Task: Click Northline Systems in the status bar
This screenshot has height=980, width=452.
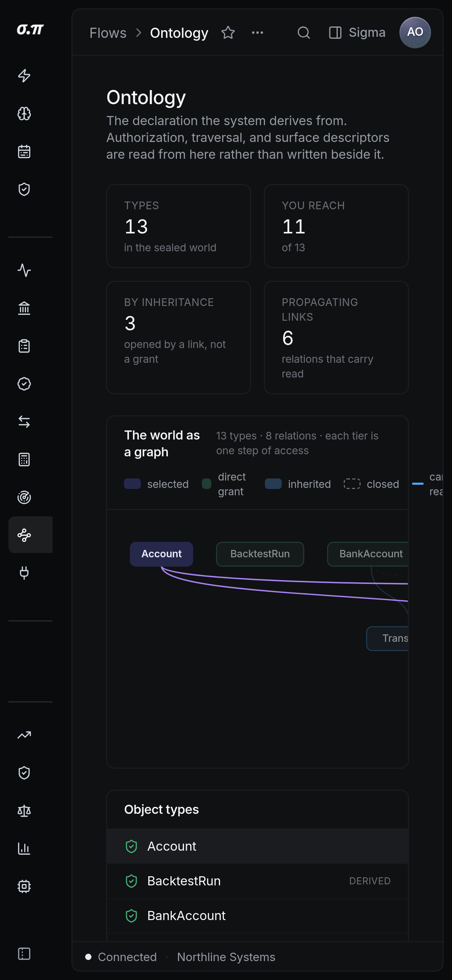Action: [226, 957]
